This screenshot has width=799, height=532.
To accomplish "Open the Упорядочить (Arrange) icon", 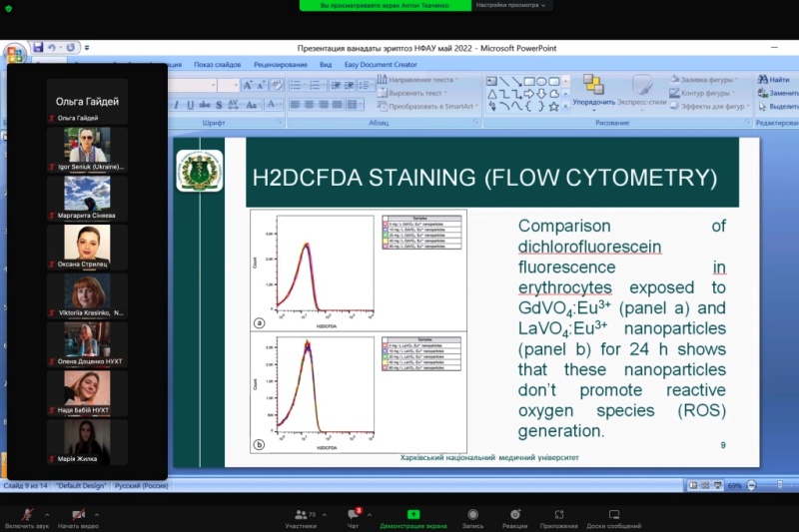I will tap(593, 85).
